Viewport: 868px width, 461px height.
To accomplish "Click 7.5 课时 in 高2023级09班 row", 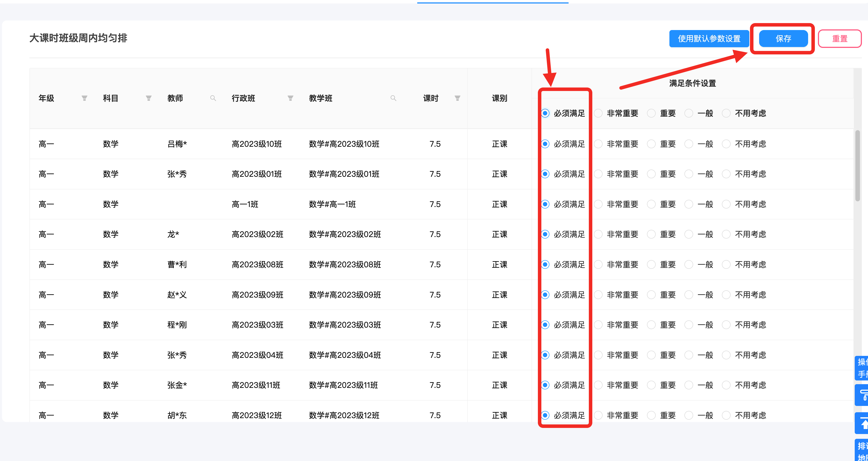I will (435, 295).
